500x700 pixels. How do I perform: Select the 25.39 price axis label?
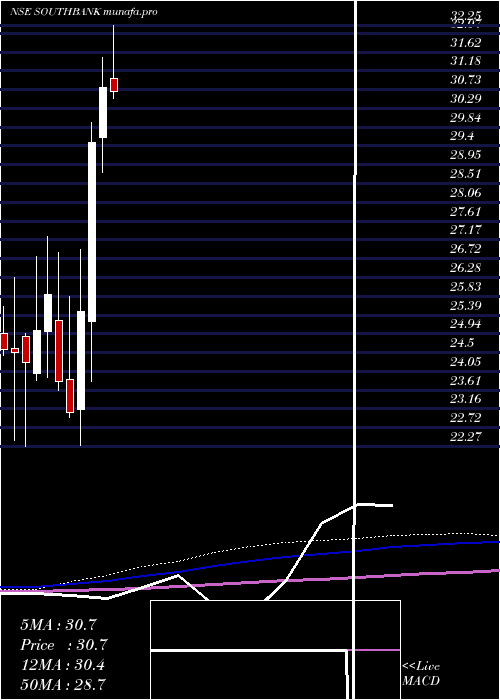[466, 305]
